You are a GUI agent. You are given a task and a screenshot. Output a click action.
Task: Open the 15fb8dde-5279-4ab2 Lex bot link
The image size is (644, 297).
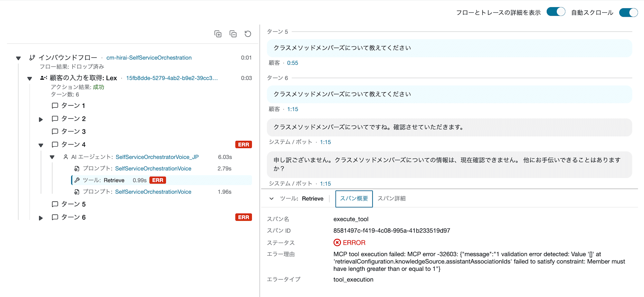click(x=172, y=78)
